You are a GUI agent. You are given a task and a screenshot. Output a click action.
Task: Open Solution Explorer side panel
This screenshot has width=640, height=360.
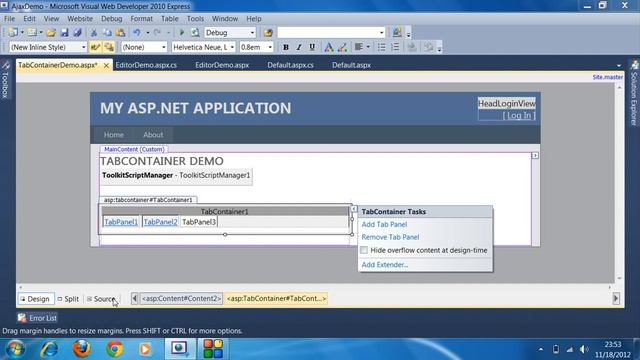click(634, 93)
